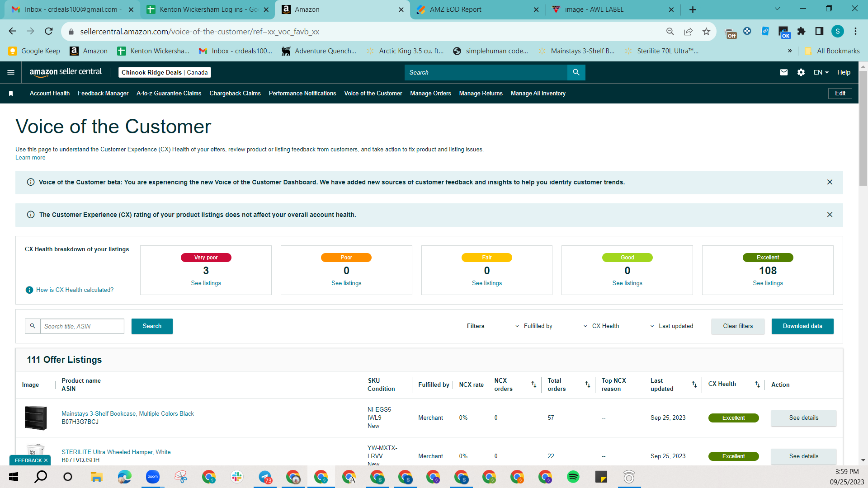Open Feedback Manager menu item
Image resolution: width=868 pixels, height=488 pixels.
point(103,94)
